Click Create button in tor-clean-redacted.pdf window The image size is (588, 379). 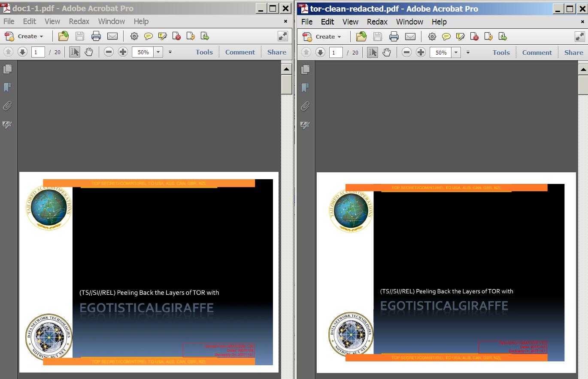tap(321, 37)
